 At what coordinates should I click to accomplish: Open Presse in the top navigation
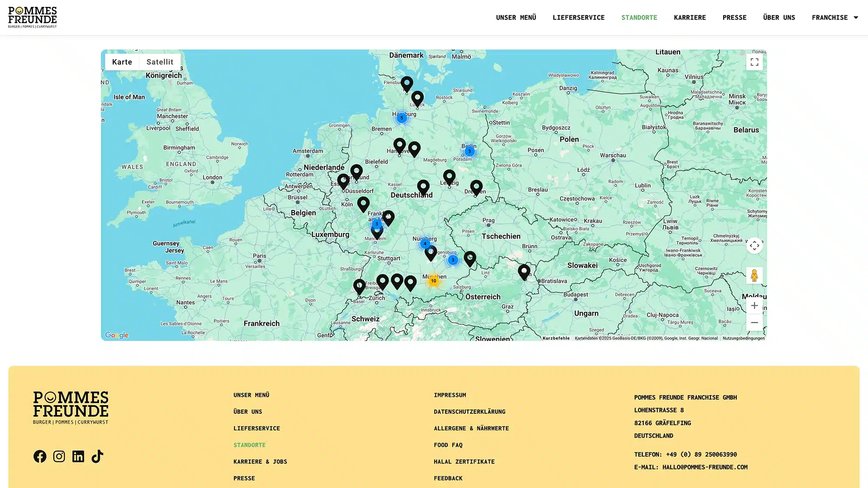click(x=734, y=18)
